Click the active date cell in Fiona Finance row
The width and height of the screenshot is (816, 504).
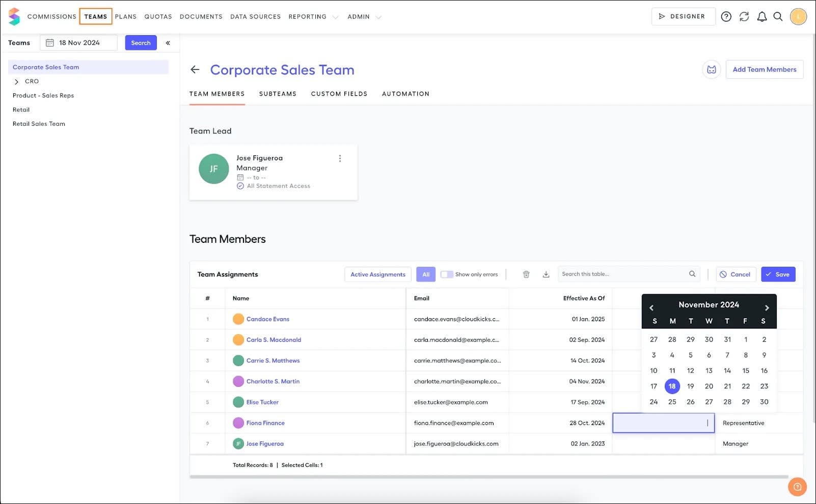tap(663, 423)
